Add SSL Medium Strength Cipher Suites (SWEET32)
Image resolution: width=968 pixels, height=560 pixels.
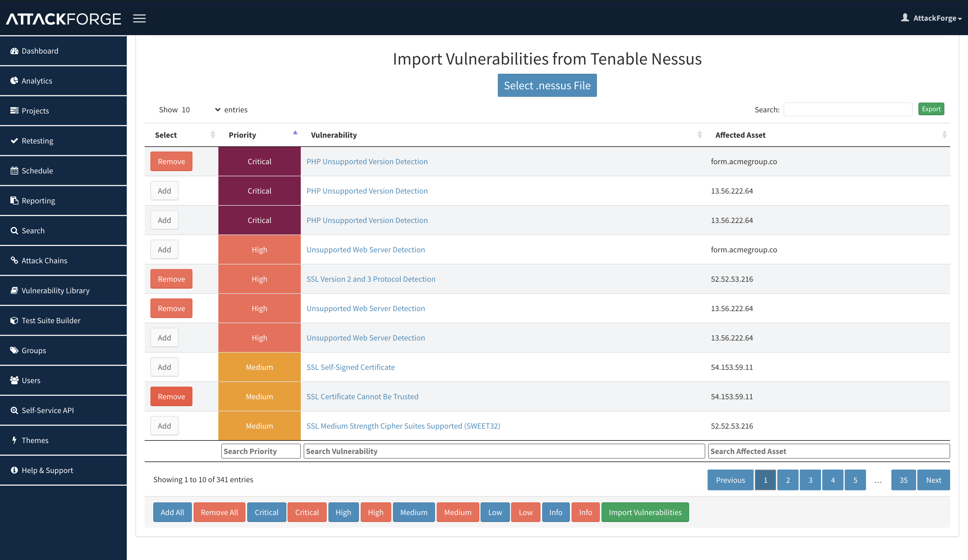tap(165, 426)
